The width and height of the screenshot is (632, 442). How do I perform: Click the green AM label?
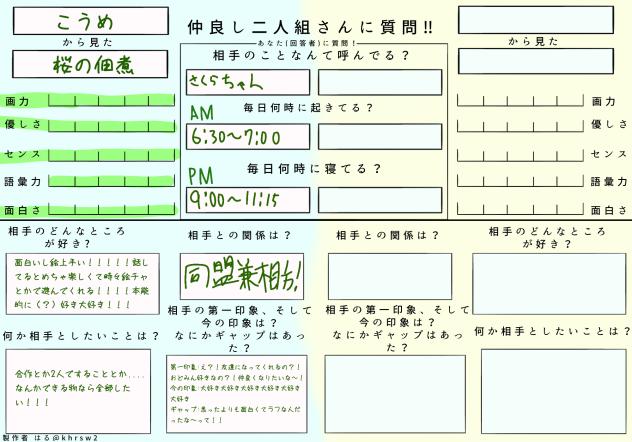[x=202, y=113]
